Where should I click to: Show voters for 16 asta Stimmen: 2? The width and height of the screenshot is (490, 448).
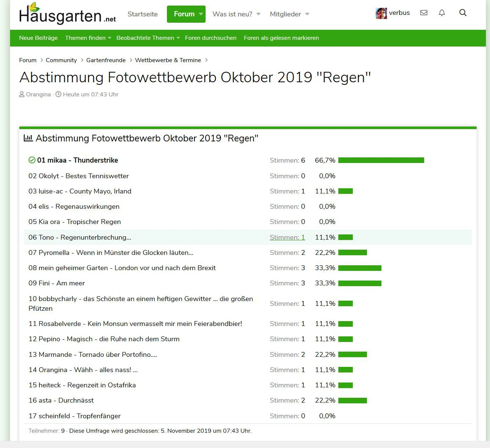[x=287, y=400]
